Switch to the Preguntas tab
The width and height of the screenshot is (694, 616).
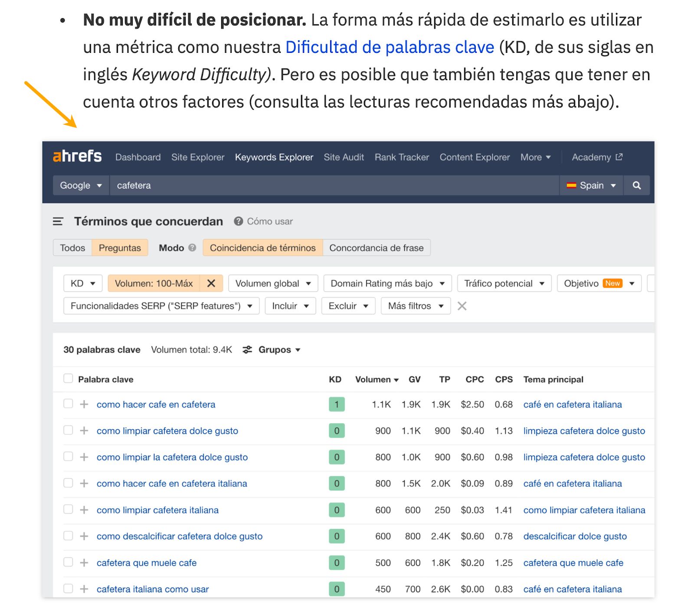120,248
